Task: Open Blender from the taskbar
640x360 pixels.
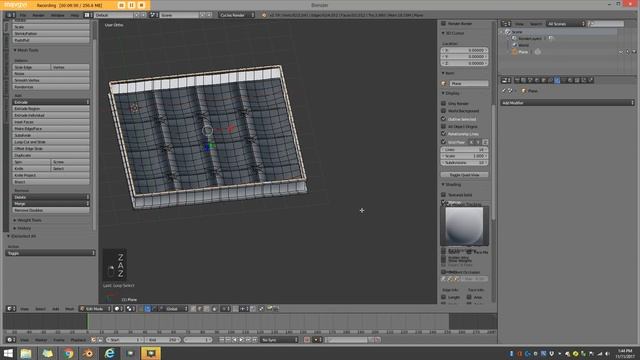Action: click(89, 353)
